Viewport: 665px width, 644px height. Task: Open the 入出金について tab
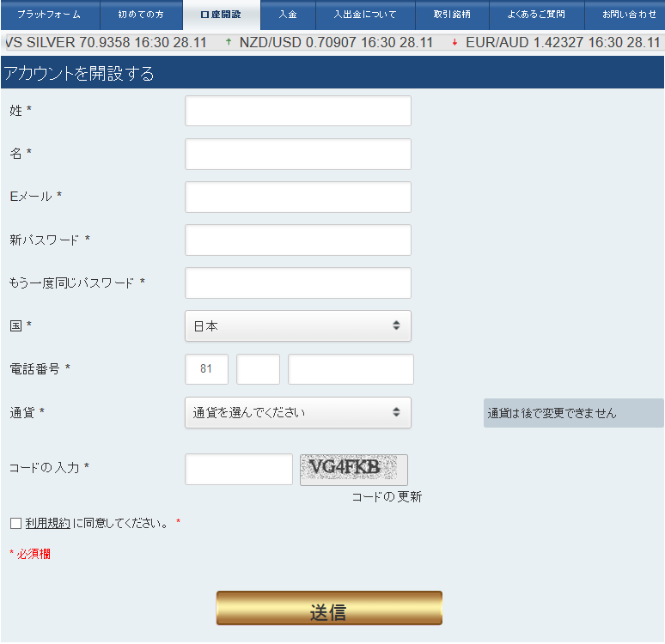[x=365, y=15]
